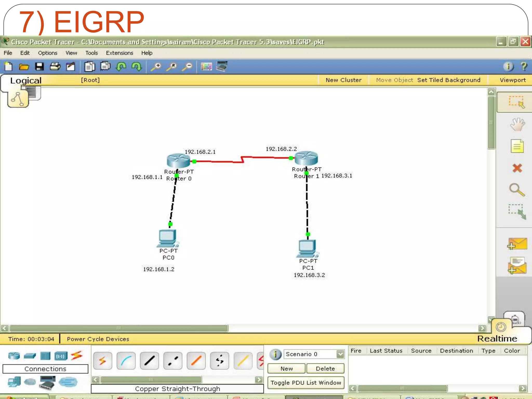The height and width of the screenshot is (399, 532).
Task: Switch to the Realtime mode tab
Action: (x=497, y=338)
